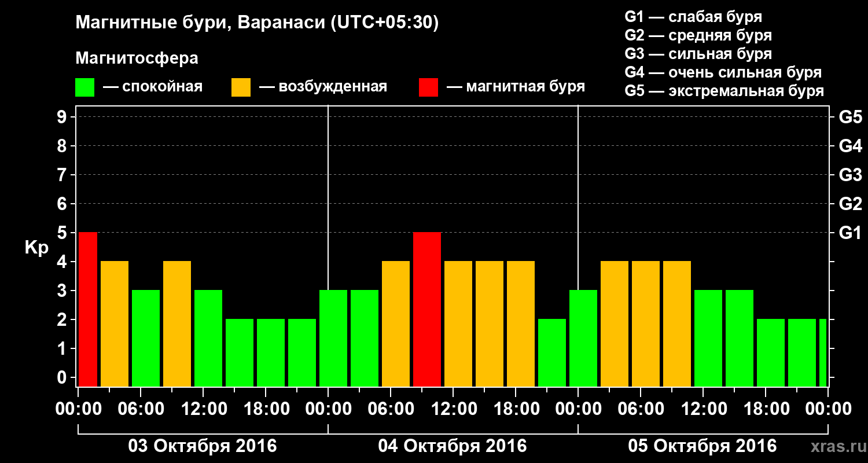Click the 'Магнитосфера' legend heading
The height and width of the screenshot is (463, 868).
137,58
